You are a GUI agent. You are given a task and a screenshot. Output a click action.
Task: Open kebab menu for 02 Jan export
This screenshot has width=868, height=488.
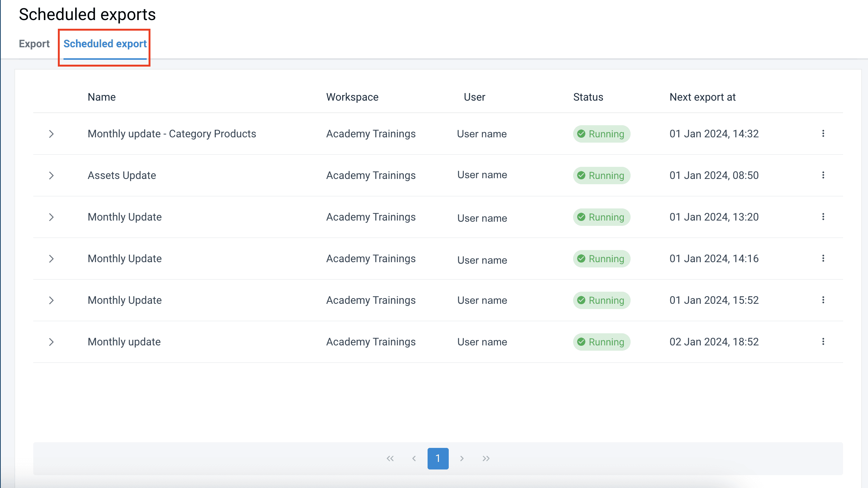823,342
